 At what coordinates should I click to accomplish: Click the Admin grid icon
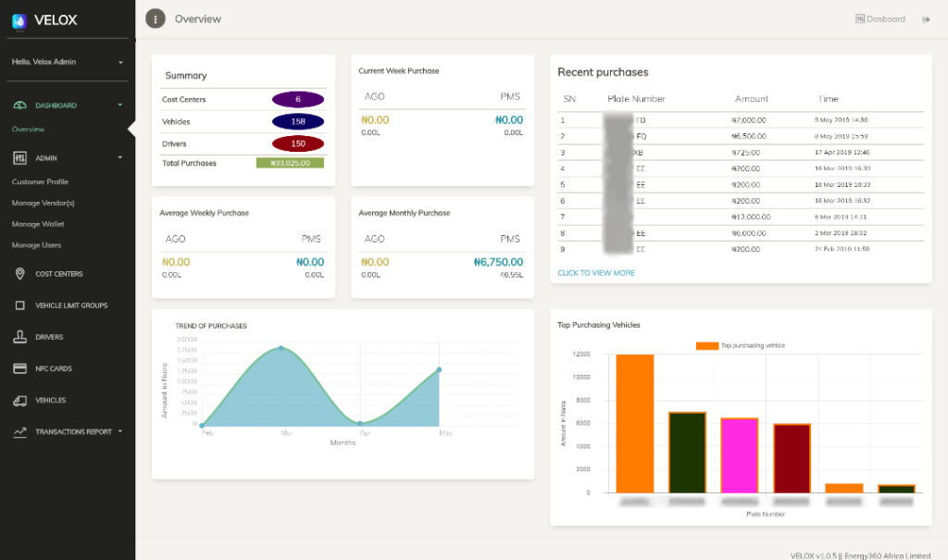[x=20, y=157]
